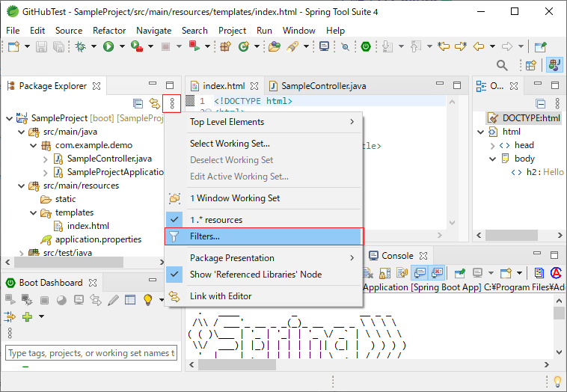This screenshot has height=392, width=567.
Task: Collapse the SampleProject tree node
Action: (x=10, y=118)
